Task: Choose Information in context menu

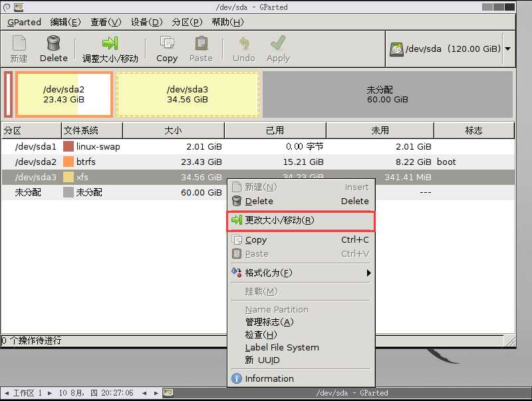Action: (x=301, y=378)
